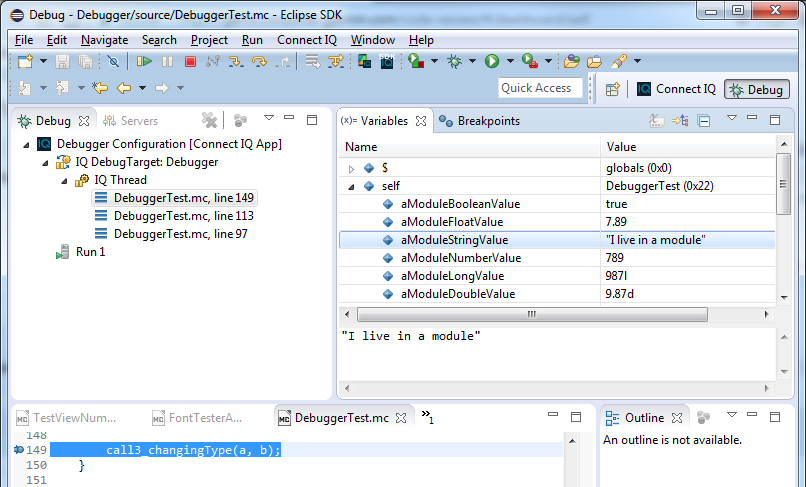Switch to the Breakpoints tab
This screenshot has height=487, width=806.
(479, 121)
